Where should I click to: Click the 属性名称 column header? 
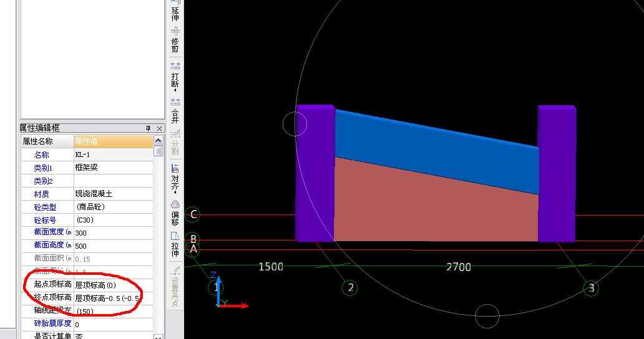[x=47, y=141]
